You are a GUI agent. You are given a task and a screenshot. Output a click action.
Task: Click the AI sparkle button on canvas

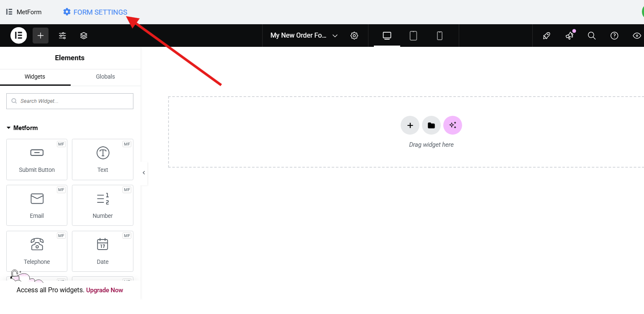click(x=452, y=125)
